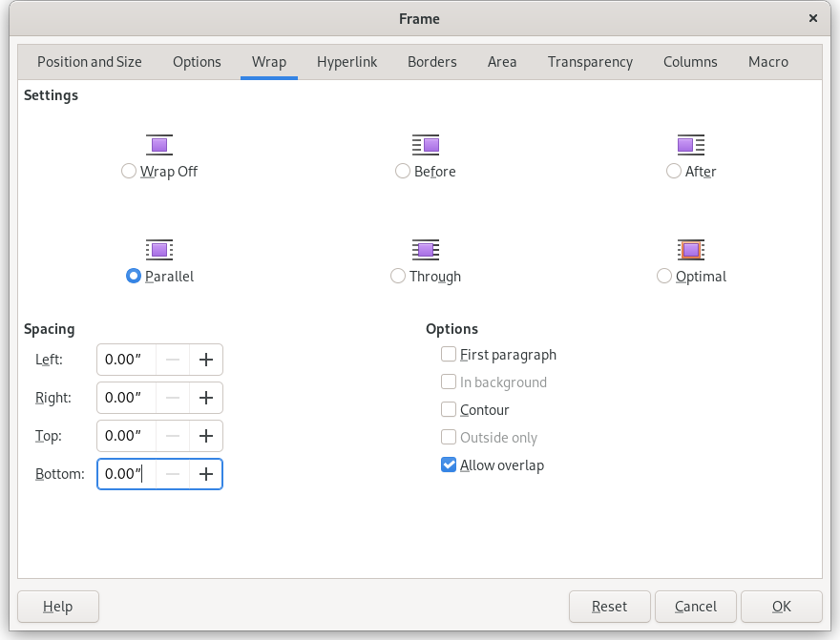Click the Reset button

click(x=609, y=606)
